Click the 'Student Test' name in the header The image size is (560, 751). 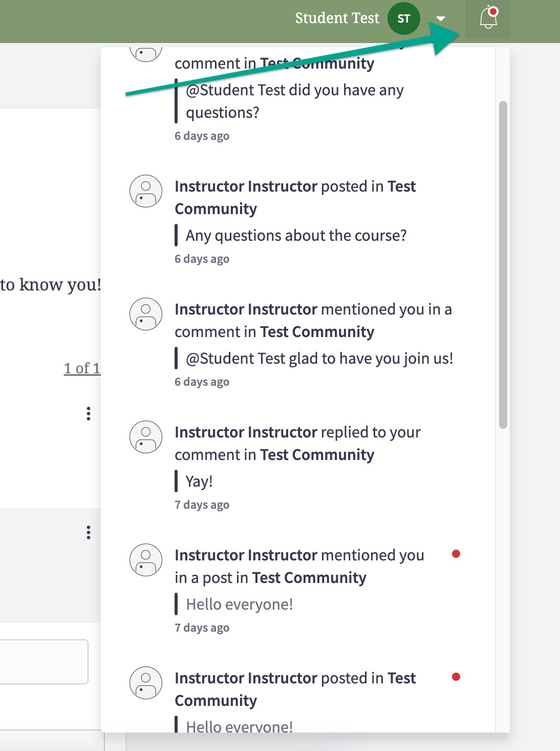click(x=337, y=18)
